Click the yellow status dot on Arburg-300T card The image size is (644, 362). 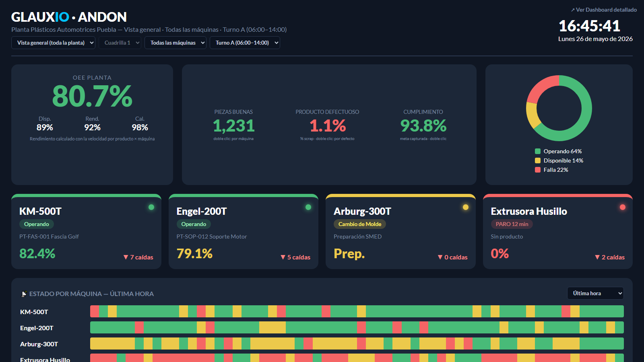(466, 207)
